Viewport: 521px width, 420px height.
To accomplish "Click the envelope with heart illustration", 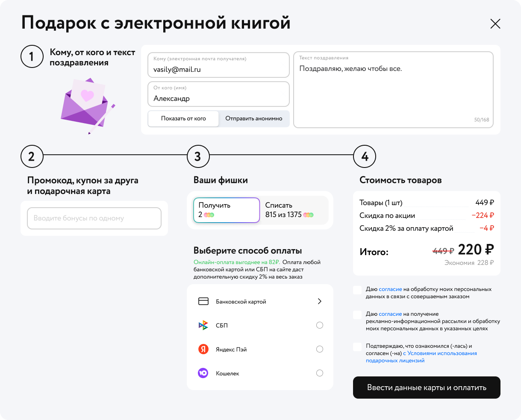I will tap(88, 106).
